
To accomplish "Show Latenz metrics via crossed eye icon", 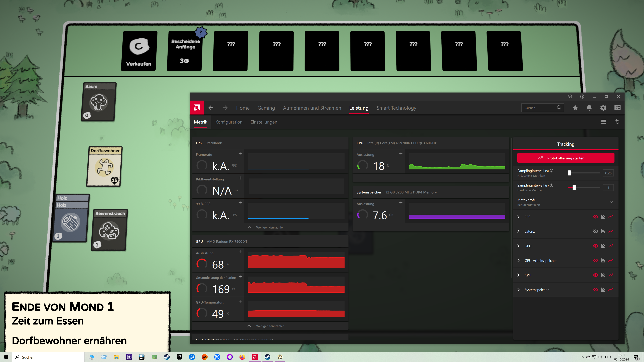I will [596, 231].
